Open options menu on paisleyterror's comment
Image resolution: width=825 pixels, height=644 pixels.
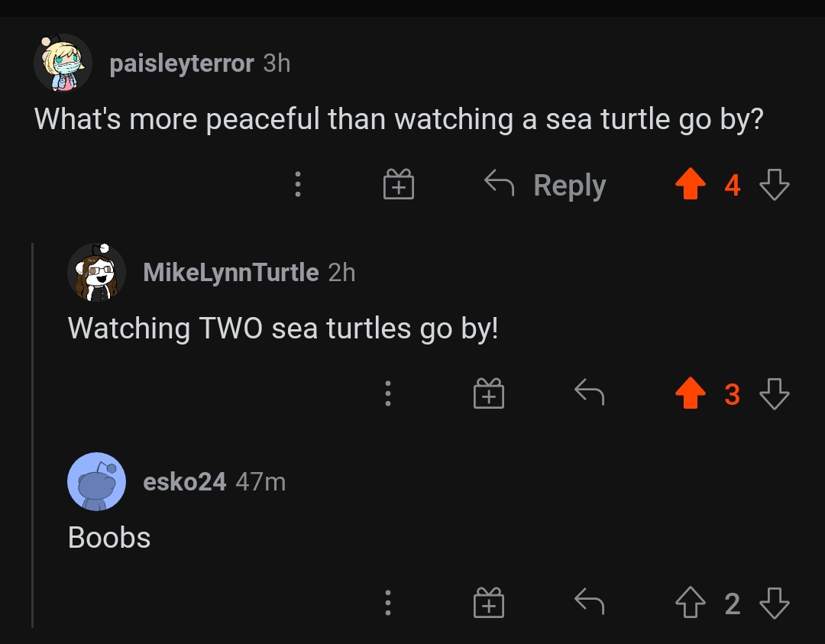coord(298,185)
